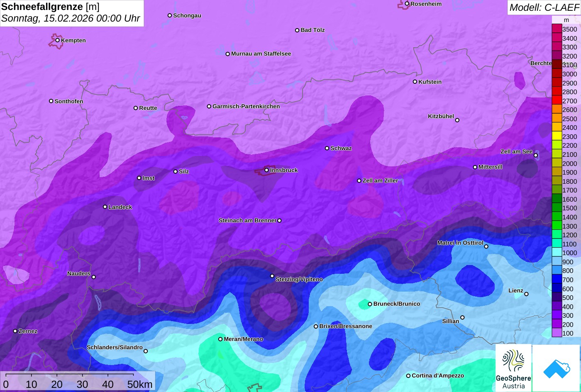
Task: Click the Sterzing/Vipiteno marker dot
Action: (272, 276)
